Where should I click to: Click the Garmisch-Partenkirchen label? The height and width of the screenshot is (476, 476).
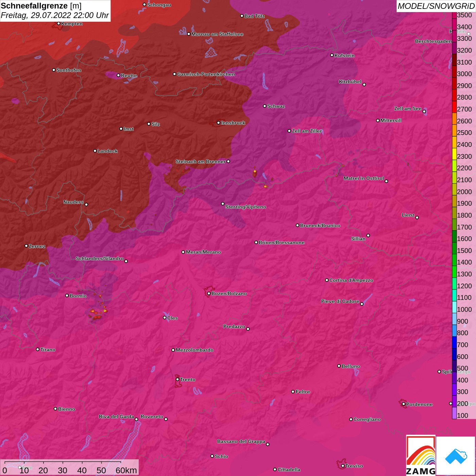pos(206,74)
